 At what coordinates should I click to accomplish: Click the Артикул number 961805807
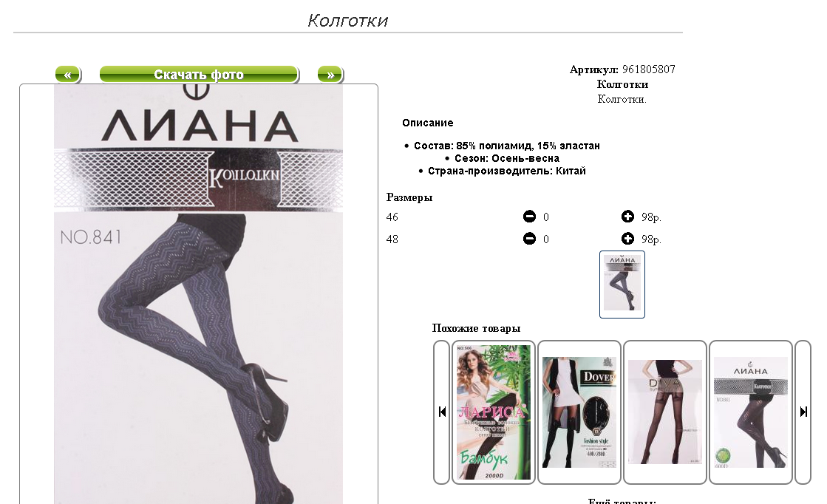(x=649, y=69)
